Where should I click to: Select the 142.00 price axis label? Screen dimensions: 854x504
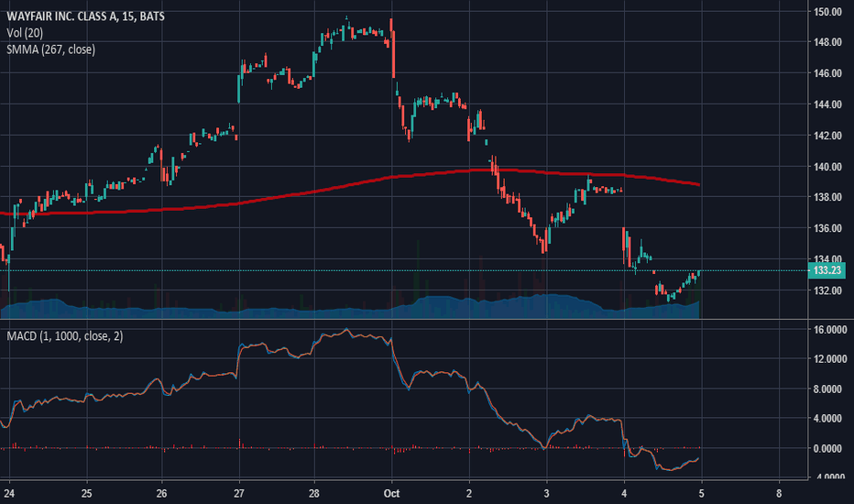pyautogui.click(x=827, y=135)
